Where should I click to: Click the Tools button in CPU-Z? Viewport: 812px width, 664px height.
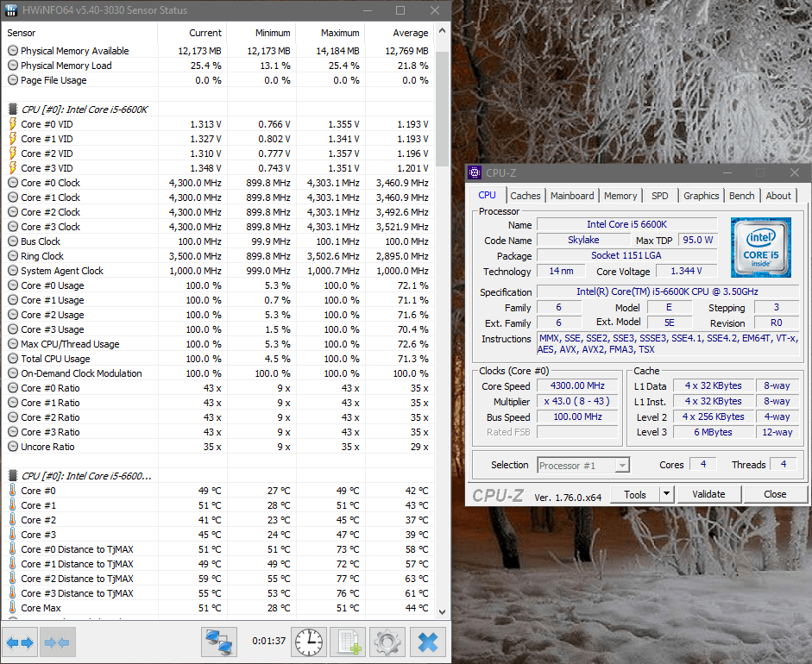coord(635,494)
